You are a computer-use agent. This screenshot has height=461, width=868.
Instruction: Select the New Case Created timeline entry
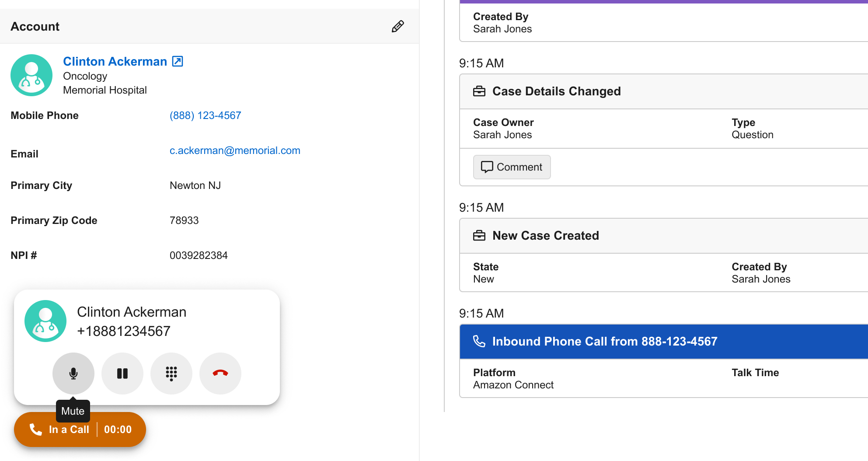coord(545,236)
